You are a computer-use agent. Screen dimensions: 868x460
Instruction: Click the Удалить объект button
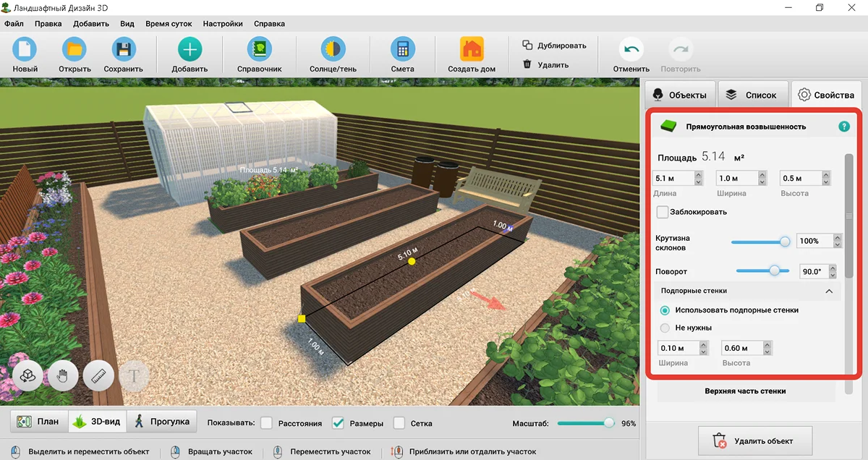point(756,440)
